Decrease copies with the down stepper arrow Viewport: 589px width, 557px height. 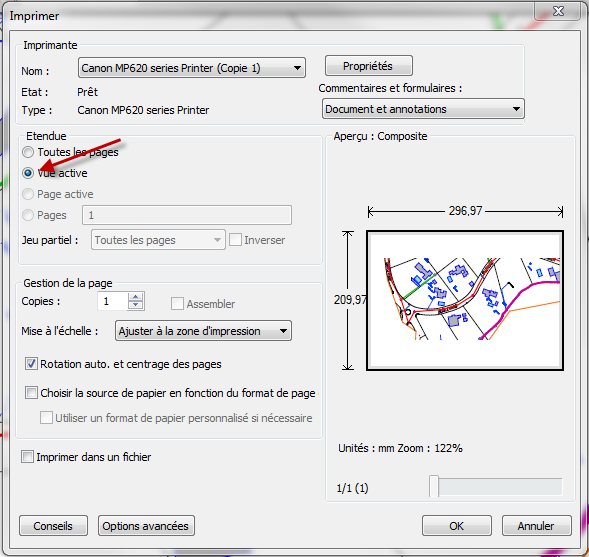tap(136, 305)
